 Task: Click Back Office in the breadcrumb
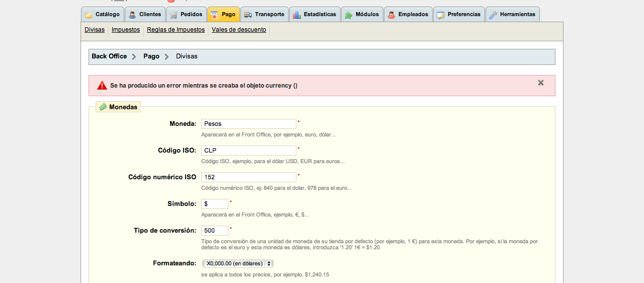(109, 56)
